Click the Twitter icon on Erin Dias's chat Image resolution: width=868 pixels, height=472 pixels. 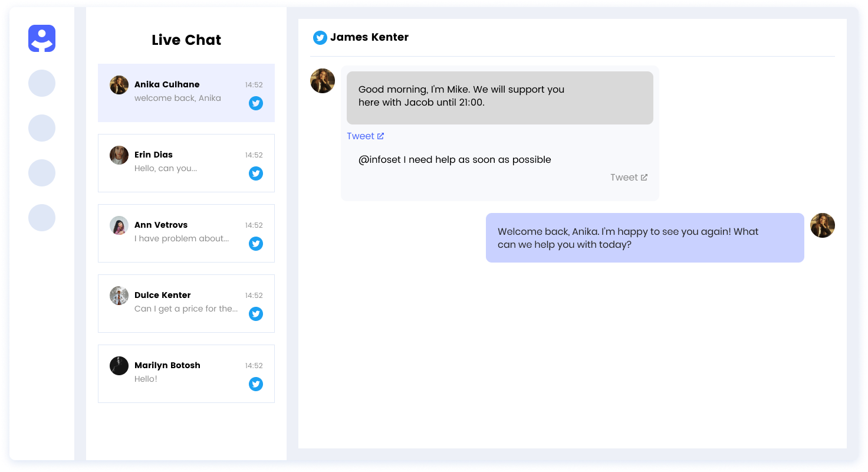256,173
